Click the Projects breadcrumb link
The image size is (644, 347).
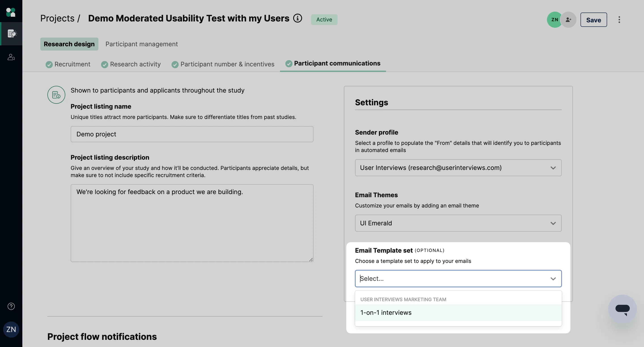point(57,18)
